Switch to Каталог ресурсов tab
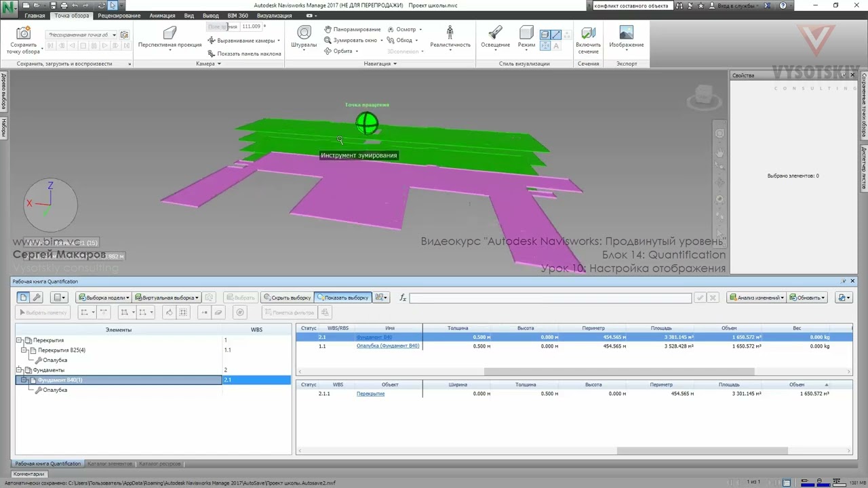Screen dimensions: 868x488 pos(160,464)
